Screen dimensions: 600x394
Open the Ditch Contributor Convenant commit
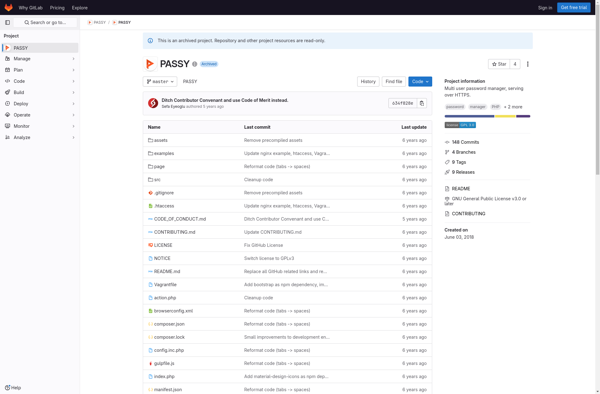pyautogui.click(x=225, y=100)
